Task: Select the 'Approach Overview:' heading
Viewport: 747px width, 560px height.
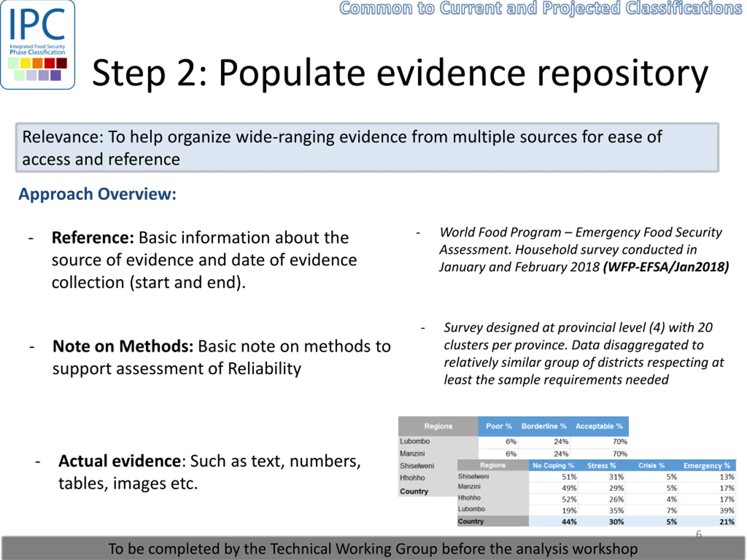Action: (x=97, y=194)
